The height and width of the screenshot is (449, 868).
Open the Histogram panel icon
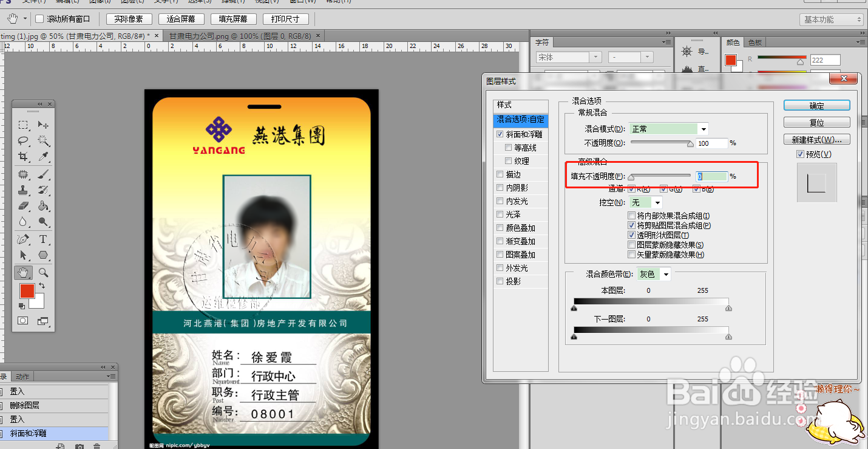(x=687, y=69)
